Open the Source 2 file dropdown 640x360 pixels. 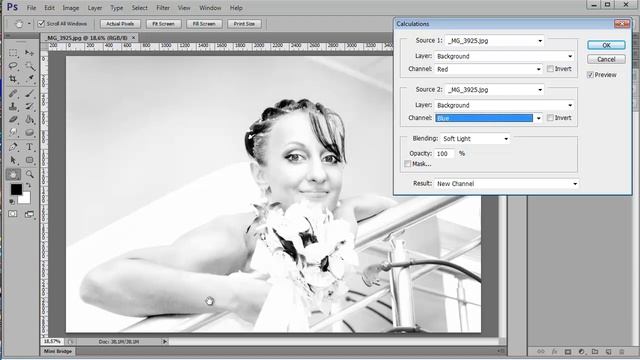pyautogui.click(x=495, y=90)
